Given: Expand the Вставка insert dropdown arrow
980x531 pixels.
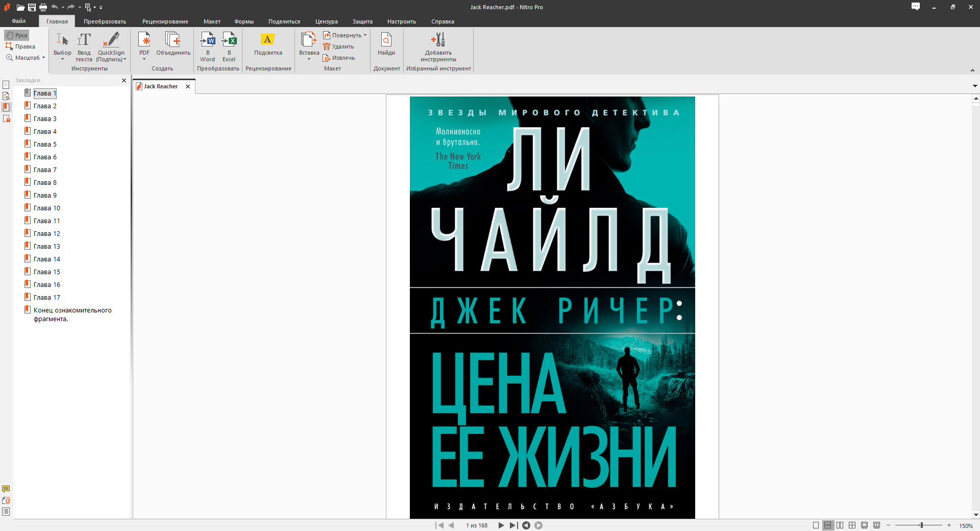Looking at the screenshot, I should pos(309,59).
